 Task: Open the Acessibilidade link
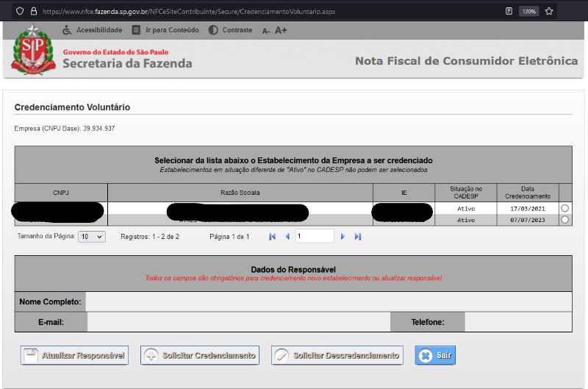93,30
